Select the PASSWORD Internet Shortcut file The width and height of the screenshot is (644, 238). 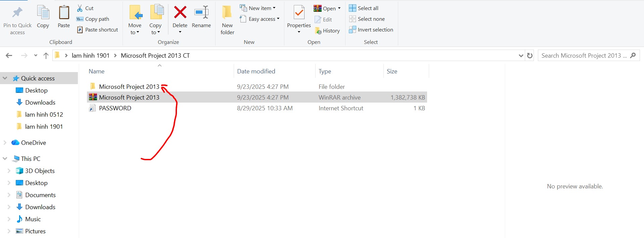tap(115, 108)
